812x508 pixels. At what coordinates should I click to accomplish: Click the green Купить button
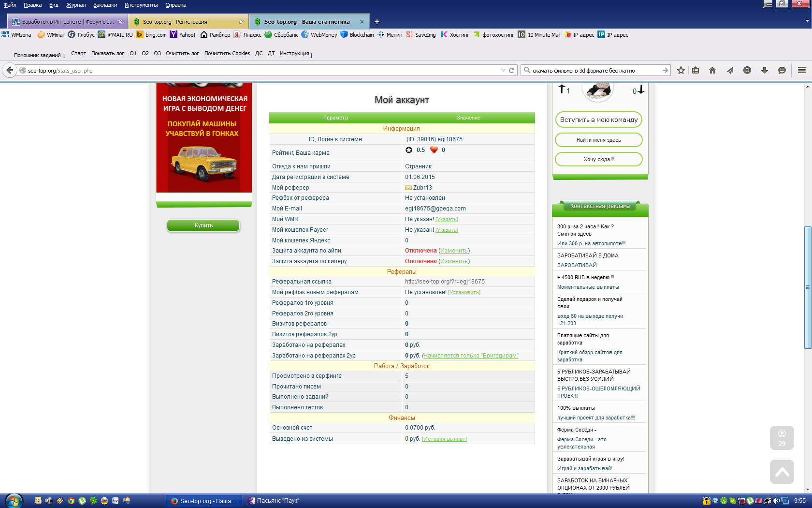(203, 225)
